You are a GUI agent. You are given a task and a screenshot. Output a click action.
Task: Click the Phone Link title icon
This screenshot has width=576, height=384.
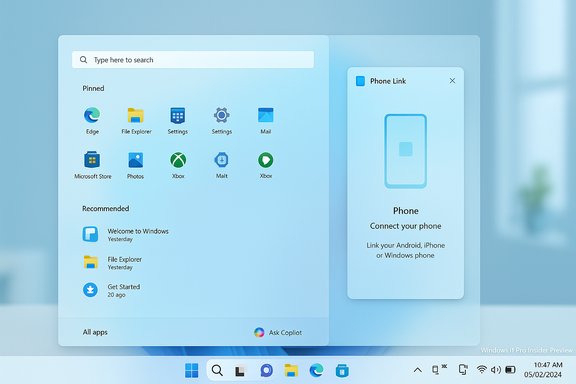[360, 81]
